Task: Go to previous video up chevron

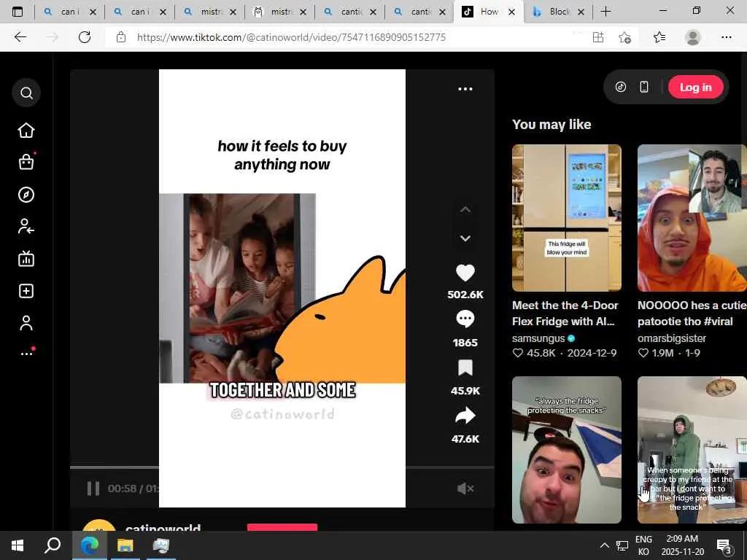Action: pos(465,209)
